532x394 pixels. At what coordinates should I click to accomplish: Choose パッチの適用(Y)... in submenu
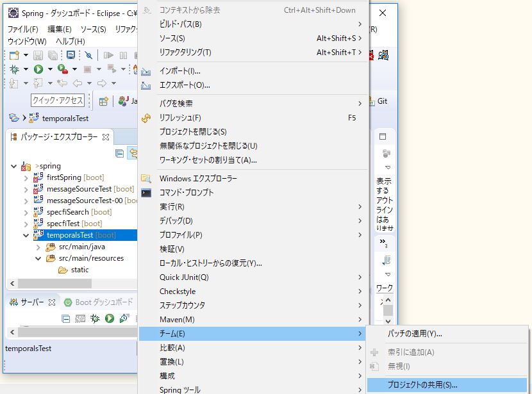[447, 334]
